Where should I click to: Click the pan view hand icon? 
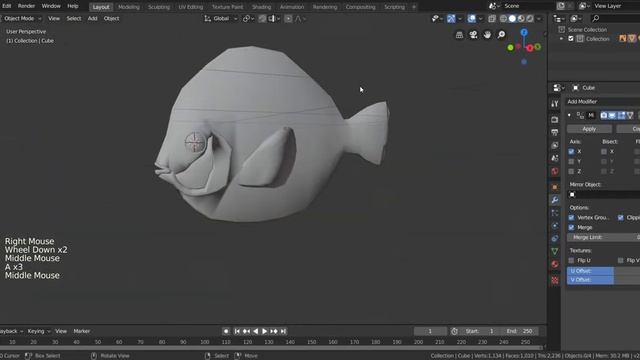coord(487,35)
